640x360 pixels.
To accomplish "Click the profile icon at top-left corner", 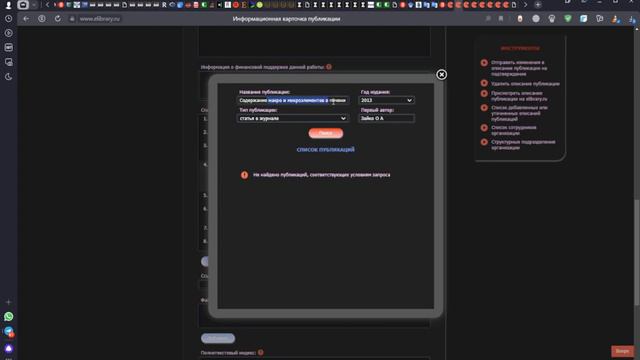I will [x=8, y=5].
